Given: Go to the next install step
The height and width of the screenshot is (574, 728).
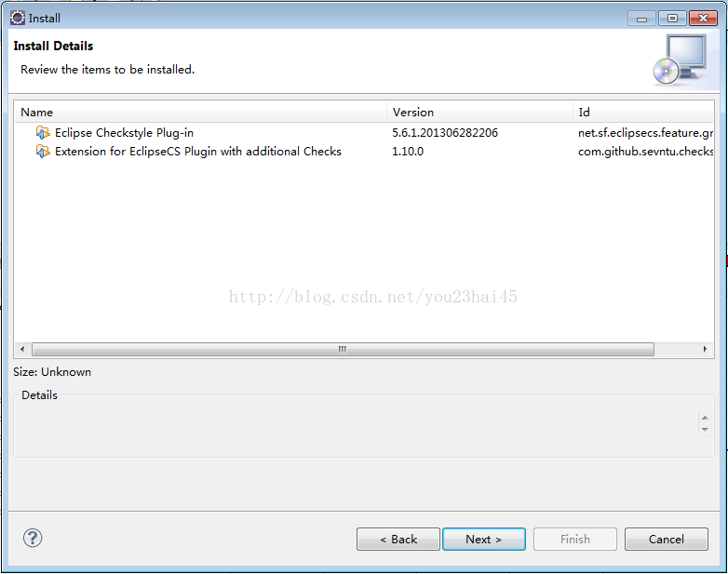Looking at the screenshot, I should (x=484, y=540).
